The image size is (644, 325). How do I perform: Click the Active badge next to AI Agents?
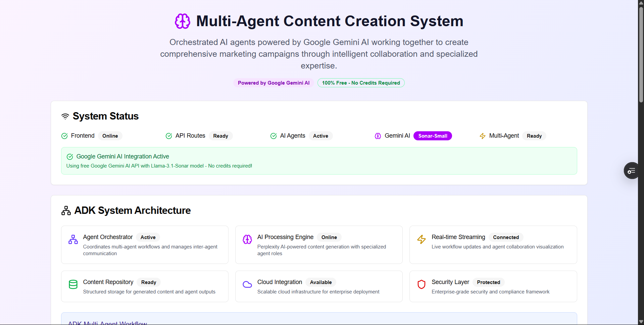tap(320, 136)
